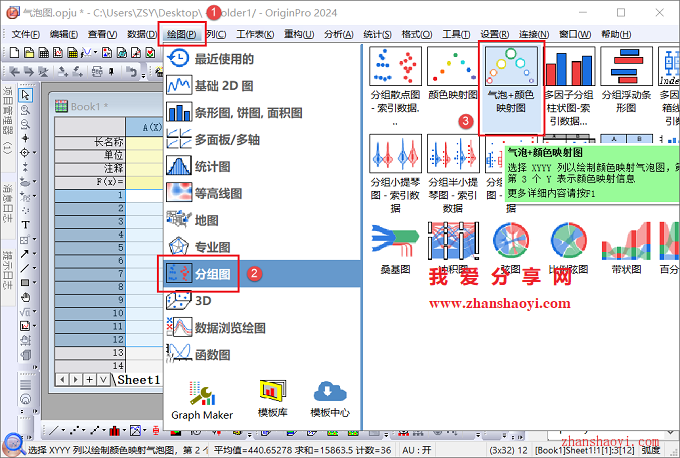This screenshot has height=458, width=680.
Task: Select row 5 header in Book1
Action: point(90,248)
